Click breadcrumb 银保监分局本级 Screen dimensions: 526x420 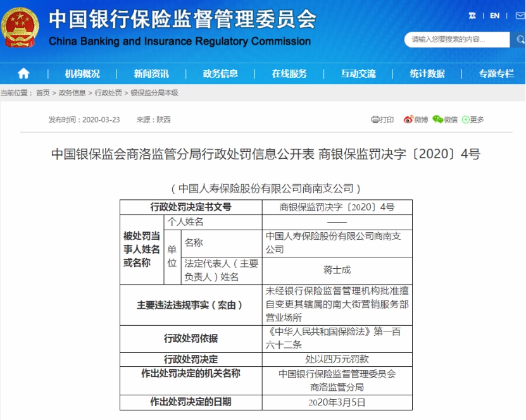click(x=154, y=93)
